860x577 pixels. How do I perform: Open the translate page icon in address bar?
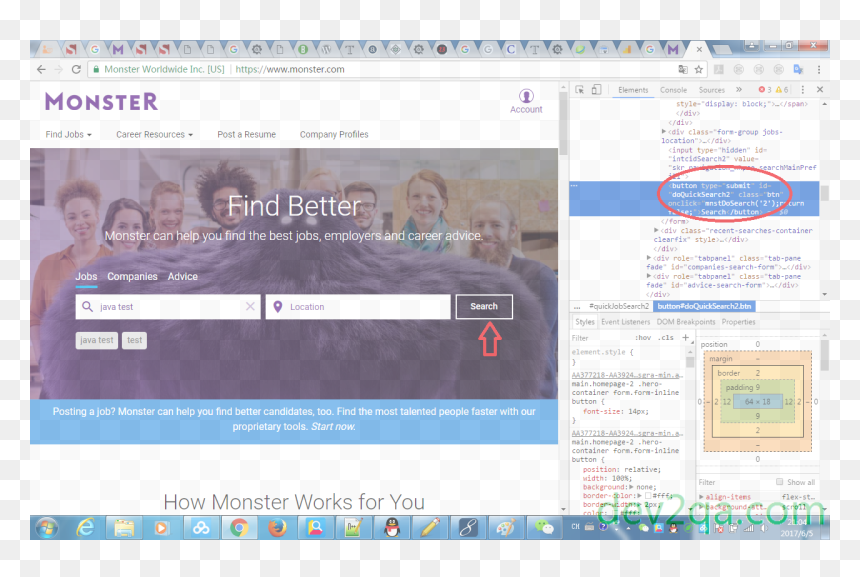(x=683, y=69)
